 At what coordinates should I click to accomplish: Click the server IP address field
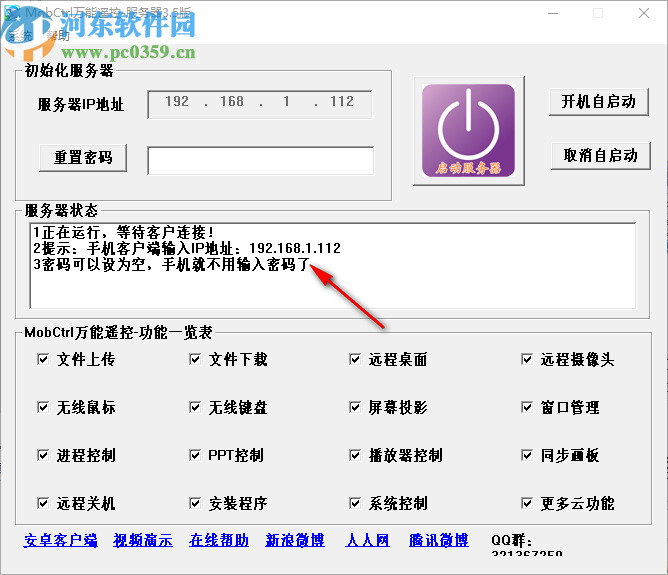coord(260,104)
